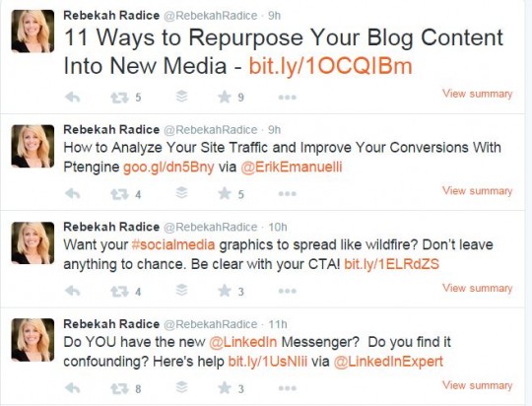Image resolution: width=532 pixels, height=406 pixels.
Task: Open more options on the Repurpose tweet
Action: [x=288, y=98]
